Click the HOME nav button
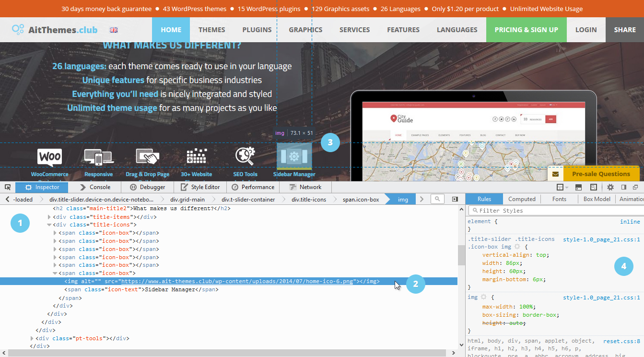Image resolution: width=644 pixels, height=357 pixels. tap(171, 30)
